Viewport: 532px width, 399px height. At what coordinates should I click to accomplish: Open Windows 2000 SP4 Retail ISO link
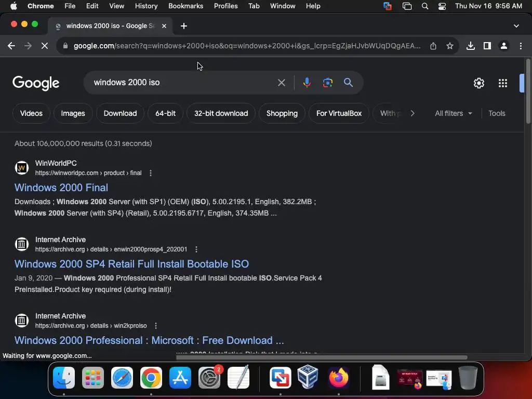131,264
